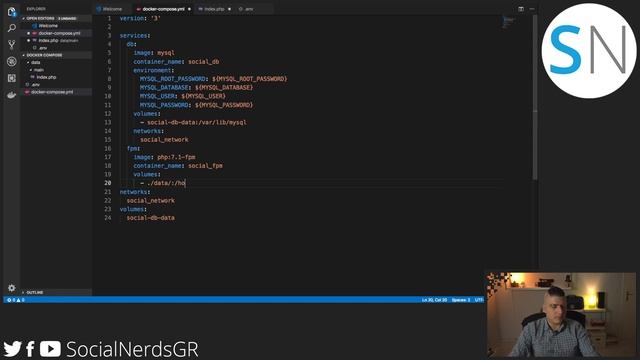Click 'version: 3' on line 1
Screen dimensions: 640x360
(x=140, y=18)
